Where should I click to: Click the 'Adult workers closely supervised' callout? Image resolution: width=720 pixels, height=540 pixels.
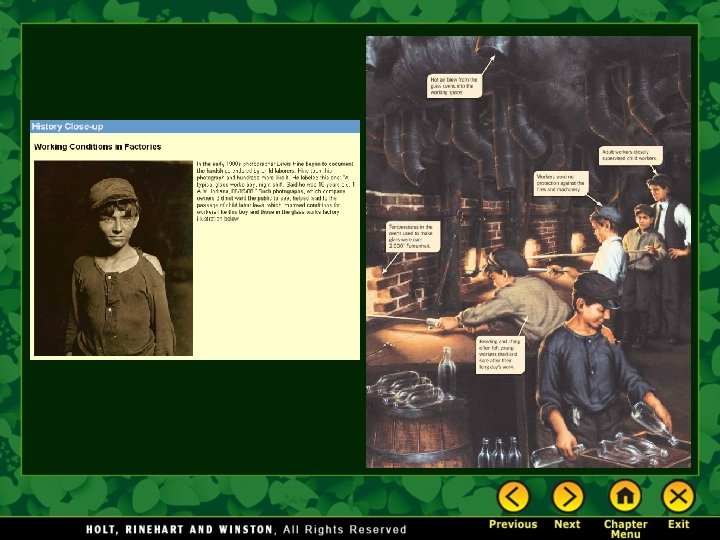pos(631,155)
